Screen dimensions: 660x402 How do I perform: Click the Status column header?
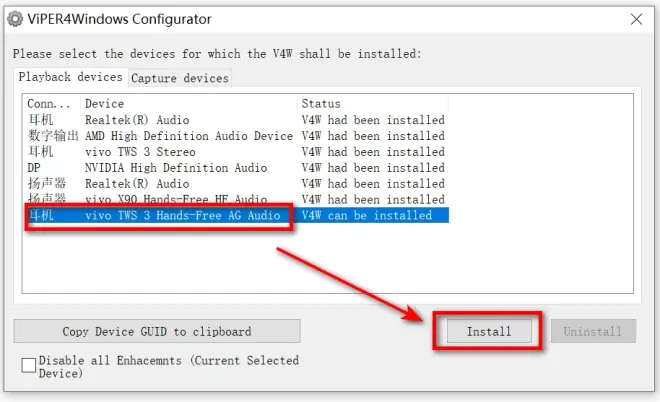(373, 104)
